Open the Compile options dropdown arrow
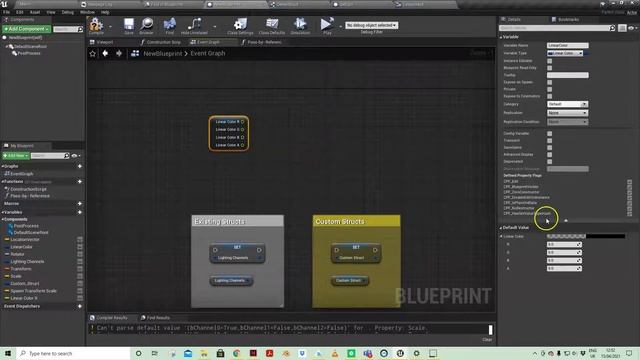The height and width of the screenshot is (360, 640). pyautogui.click(x=110, y=27)
